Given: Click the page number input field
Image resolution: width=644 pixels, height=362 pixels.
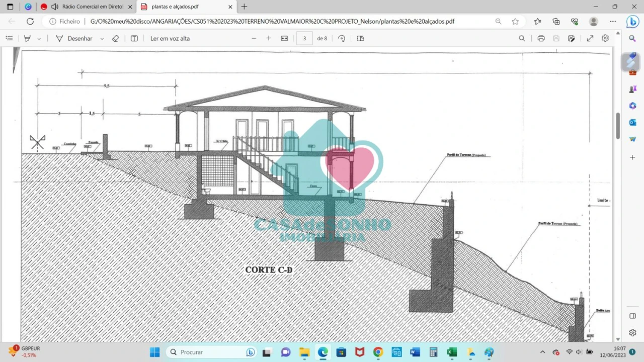Looking at the screenshot, I should (x=304, y=38).
